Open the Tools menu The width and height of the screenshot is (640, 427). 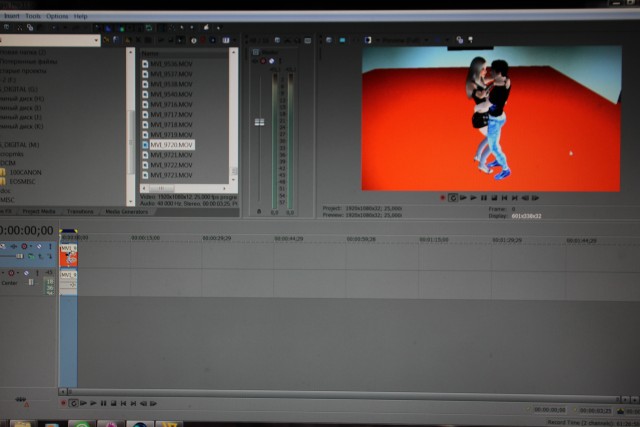[33, 16]
